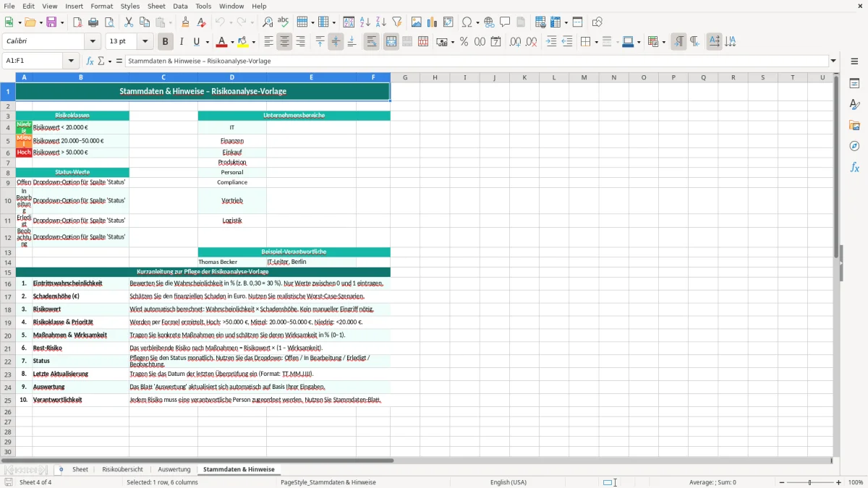Open the Sidebar Functions deck

[854, 167]
